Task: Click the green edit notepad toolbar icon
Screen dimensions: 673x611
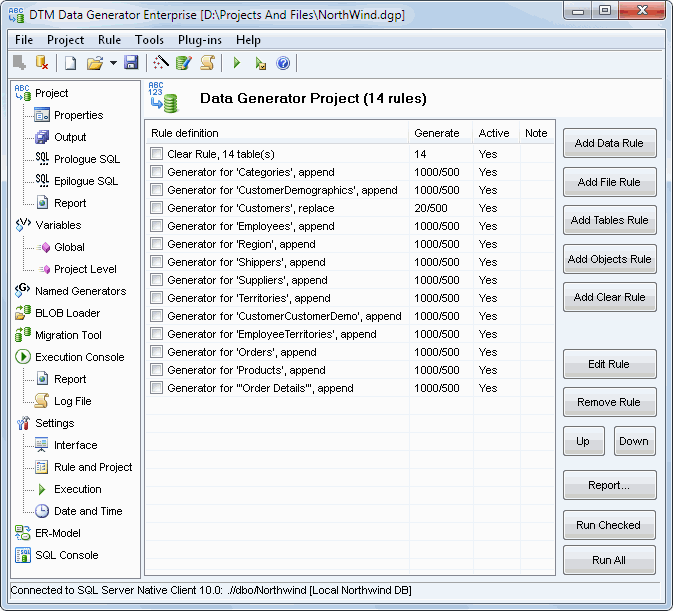Action: pyautogui.click(x=184, y=63)
